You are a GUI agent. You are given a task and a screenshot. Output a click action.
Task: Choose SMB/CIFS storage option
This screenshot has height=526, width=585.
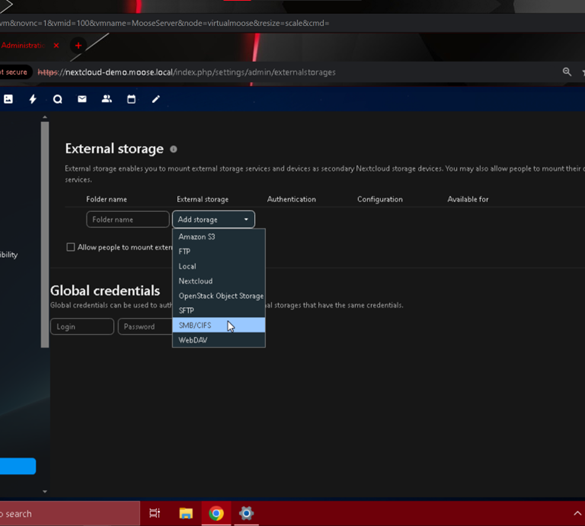[219, 325]
